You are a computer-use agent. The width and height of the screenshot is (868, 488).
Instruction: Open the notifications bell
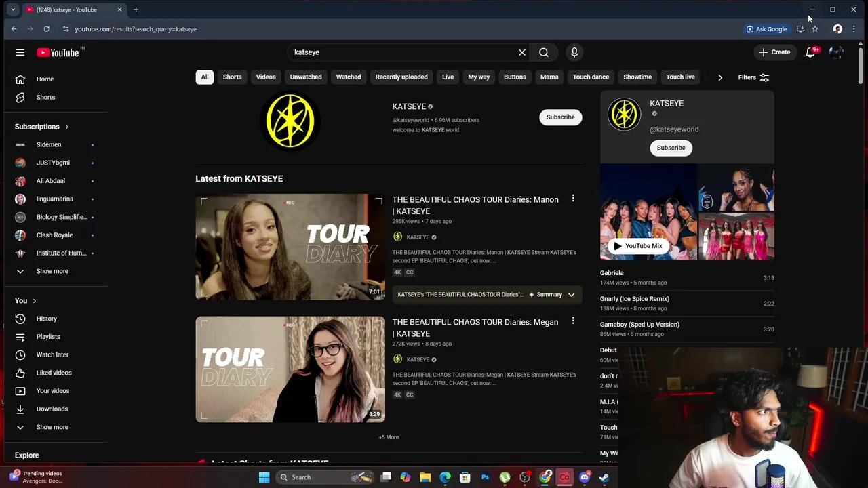coord(810,52)
